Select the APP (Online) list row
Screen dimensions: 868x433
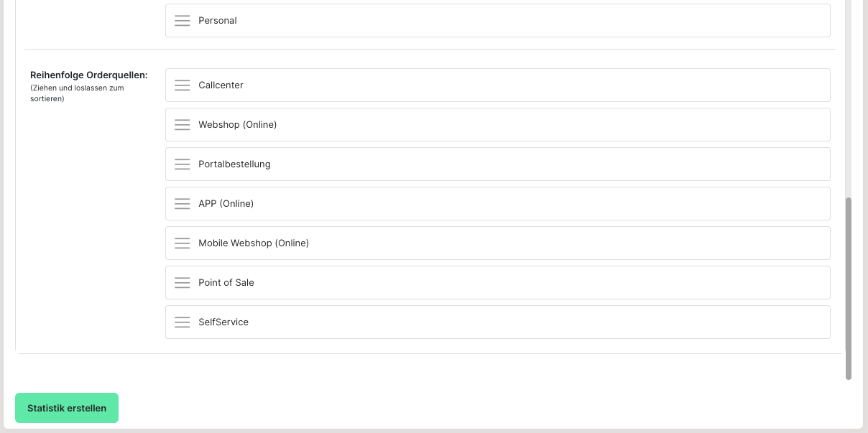[497, 204]
